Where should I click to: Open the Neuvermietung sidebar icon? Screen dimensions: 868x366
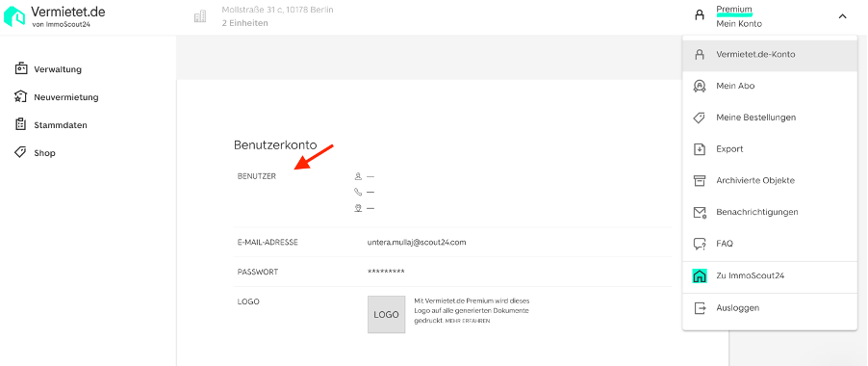(21, 96)
